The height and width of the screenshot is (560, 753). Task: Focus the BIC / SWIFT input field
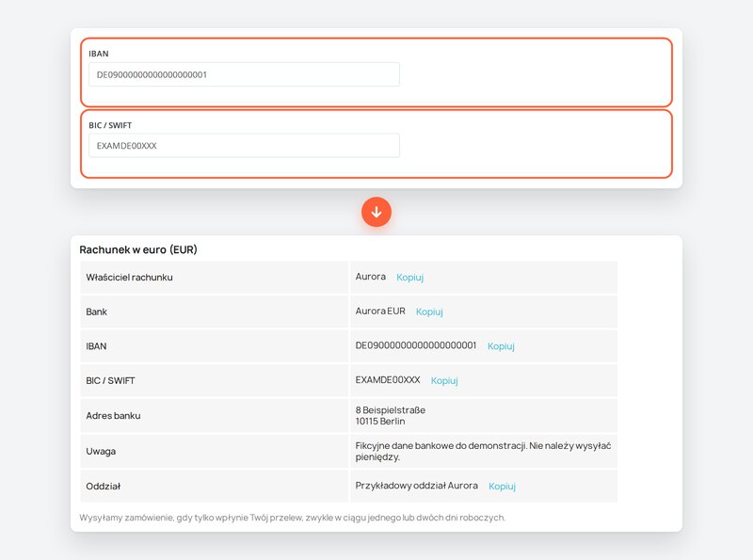(x=244, y=146)
